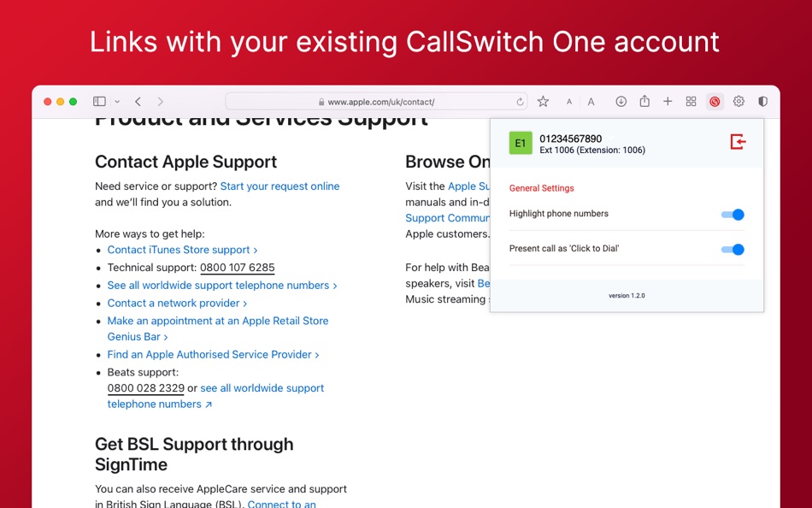The image size is (812, 508).
Task: Open Find an Apple Authorised Service Provider
Action: [x=213, y=355]
